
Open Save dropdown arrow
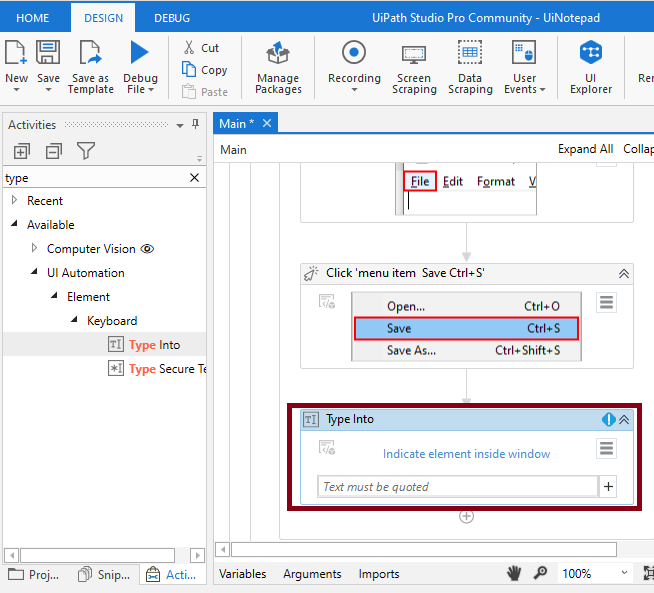48,90
